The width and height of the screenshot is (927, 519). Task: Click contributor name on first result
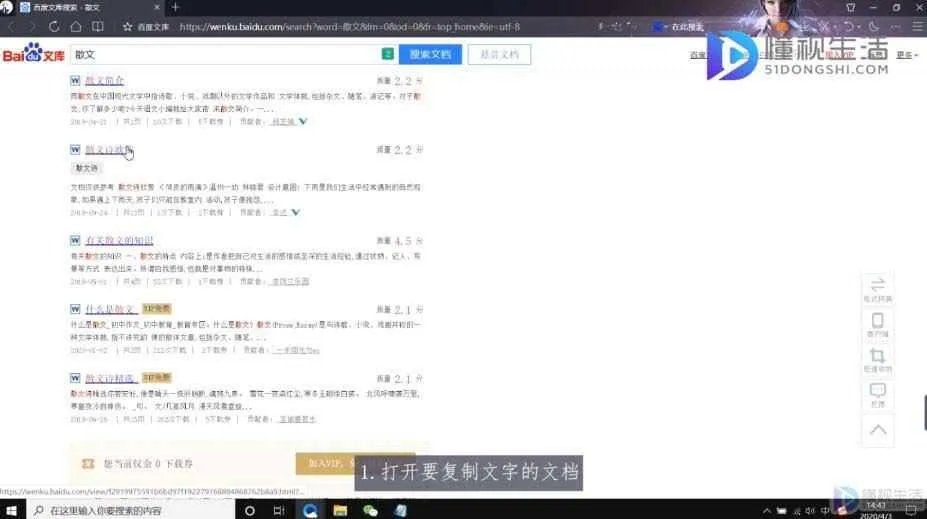point(283,122)
